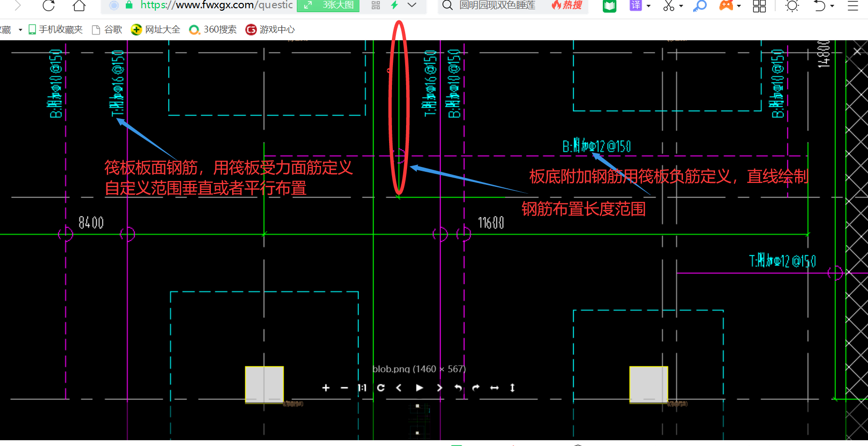Open the hamburger main menu
Screen dimensions: 868x446
pyautogui.click(x=853, y=5)
